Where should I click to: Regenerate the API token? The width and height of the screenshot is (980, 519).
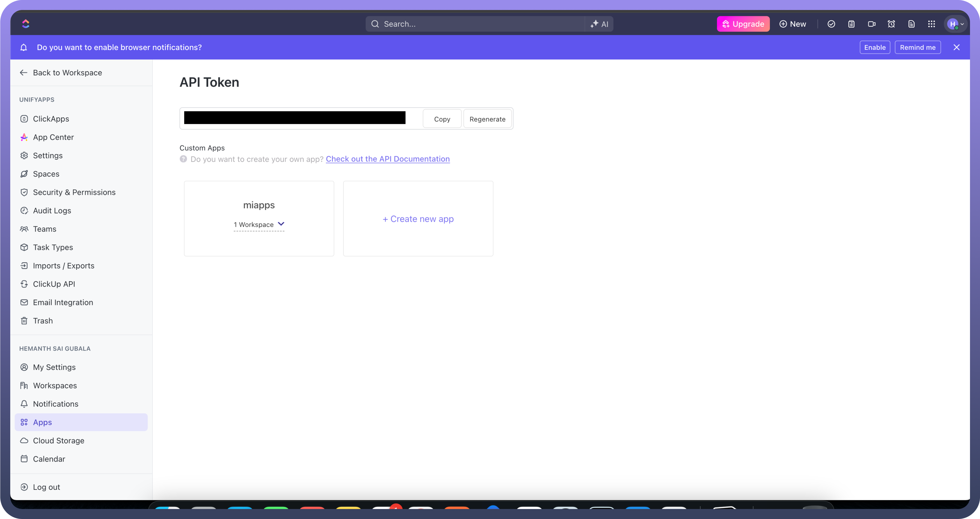pos(487,119)
